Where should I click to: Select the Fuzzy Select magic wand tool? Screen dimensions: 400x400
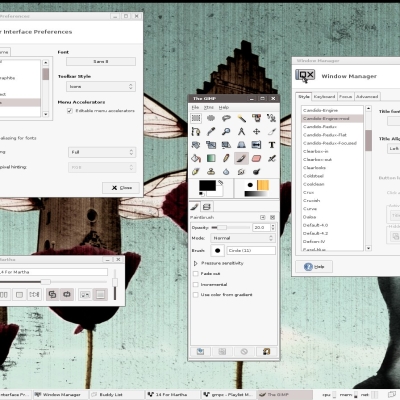241,118
